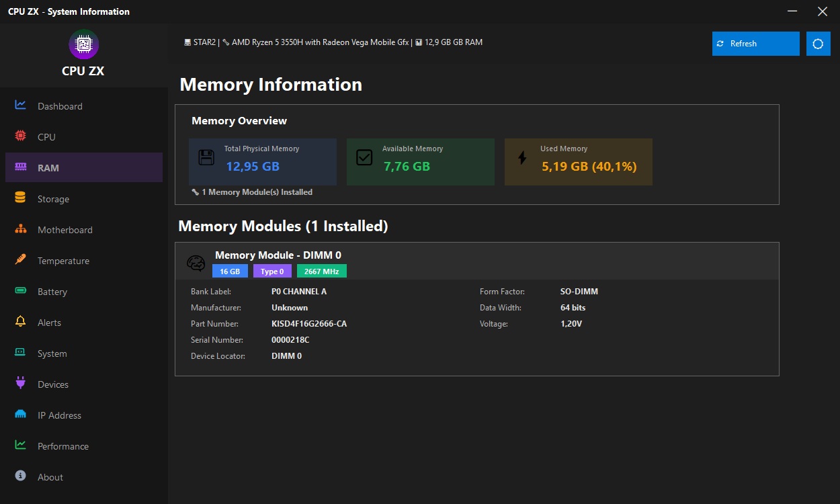
Task: Select the About menu entry
Action: click(50, 477)
